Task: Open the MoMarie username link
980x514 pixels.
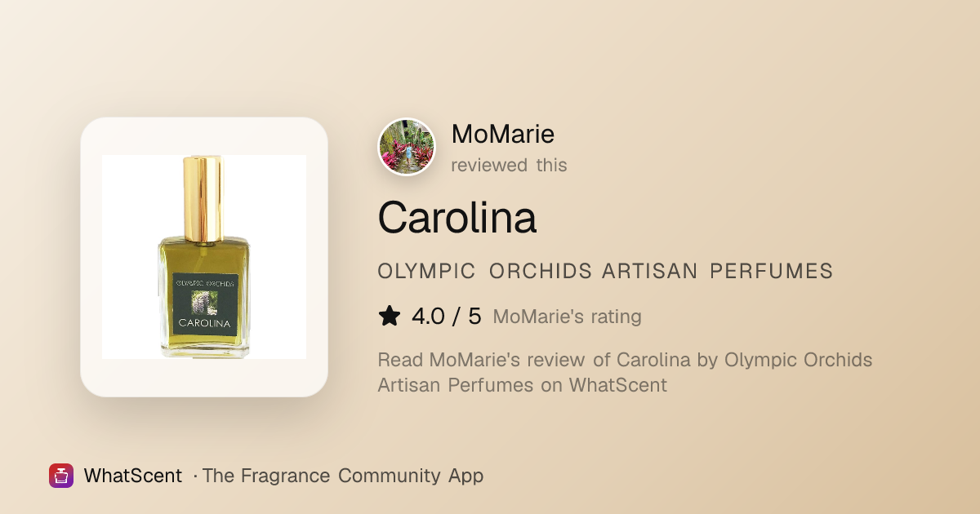Action: [x=503, y=134]
